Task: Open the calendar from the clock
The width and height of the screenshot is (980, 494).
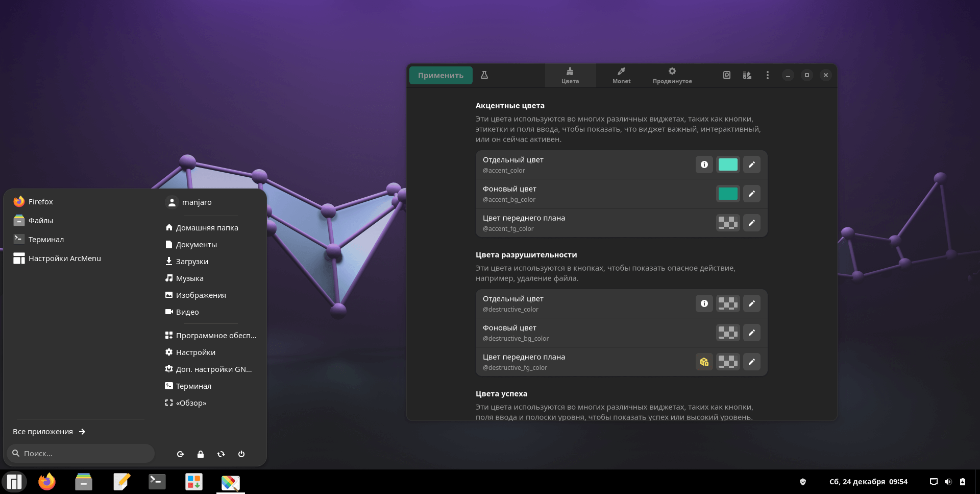Action: pyautogui.click(x=868, y=481)
